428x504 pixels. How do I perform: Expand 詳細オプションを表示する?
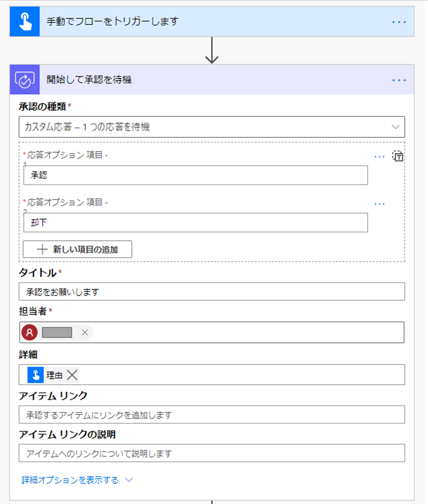pyautogui.click(x=77, y=480)
